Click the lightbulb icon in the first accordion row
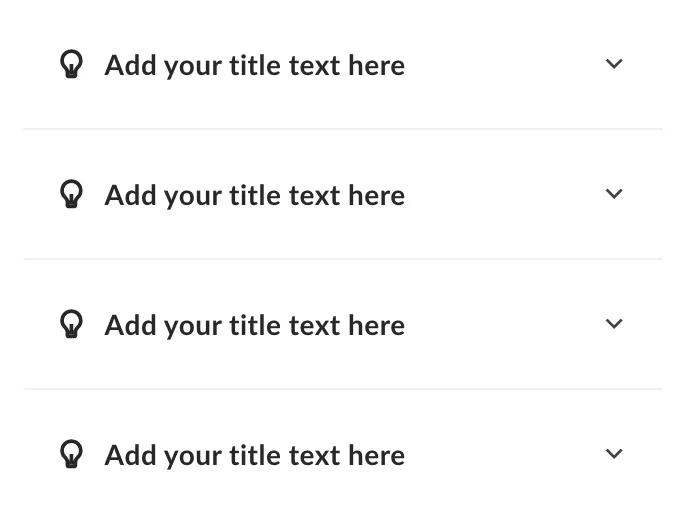The image size is (690, 516). coord(71,65)
